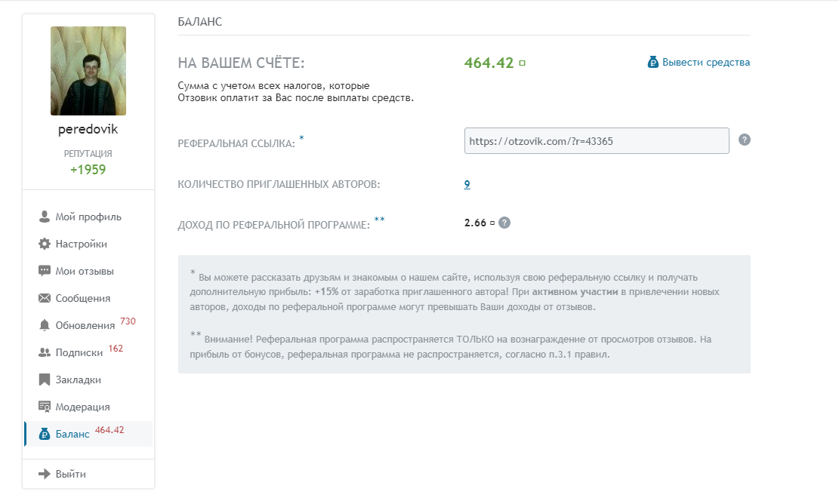Click the person icon beside Мой профиль
This screenshot has height=504, width=839.
44,217
